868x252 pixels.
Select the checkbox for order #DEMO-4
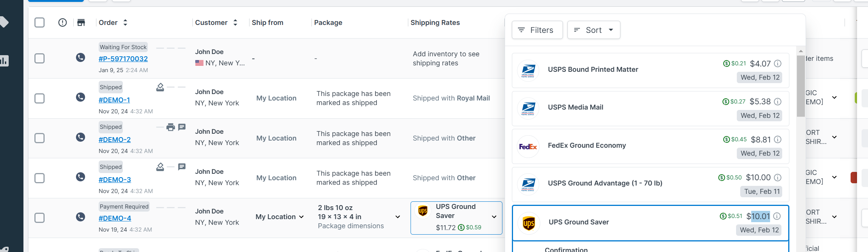pyautogui.click(x=39, y=218)
